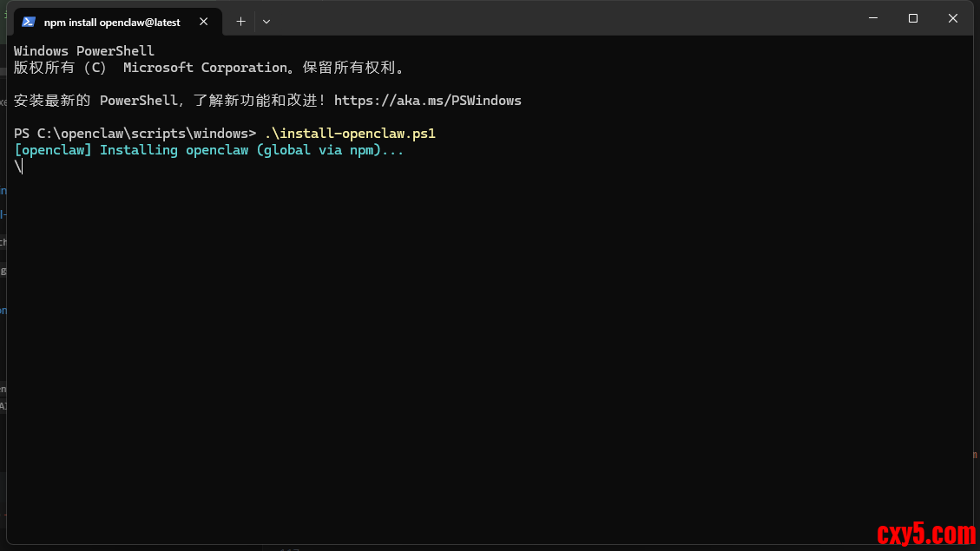Click the .\install-openclaw.ps1 command text
The width and height of the screenshot is (980, 551).
click(x=350, y=134)
